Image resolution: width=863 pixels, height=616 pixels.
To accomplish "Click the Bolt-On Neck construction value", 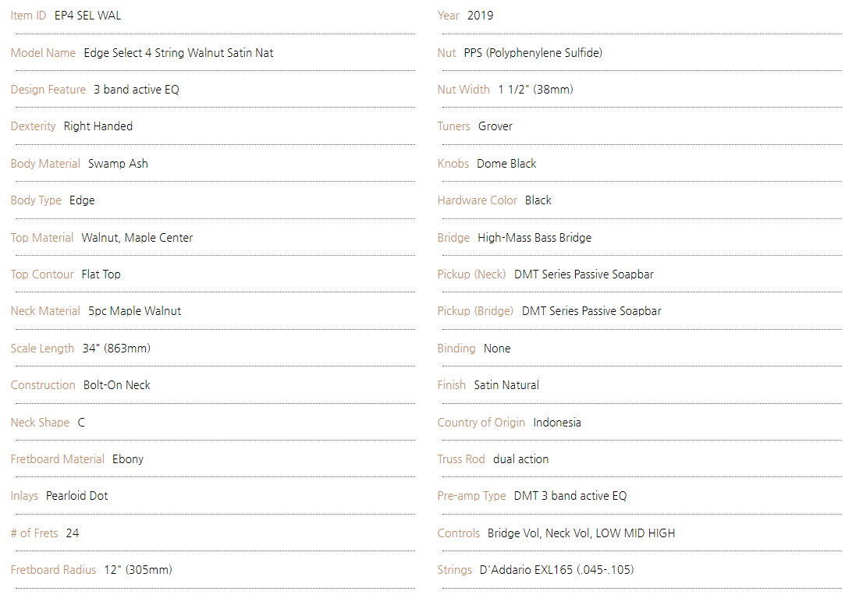I will tap(117, 385).
